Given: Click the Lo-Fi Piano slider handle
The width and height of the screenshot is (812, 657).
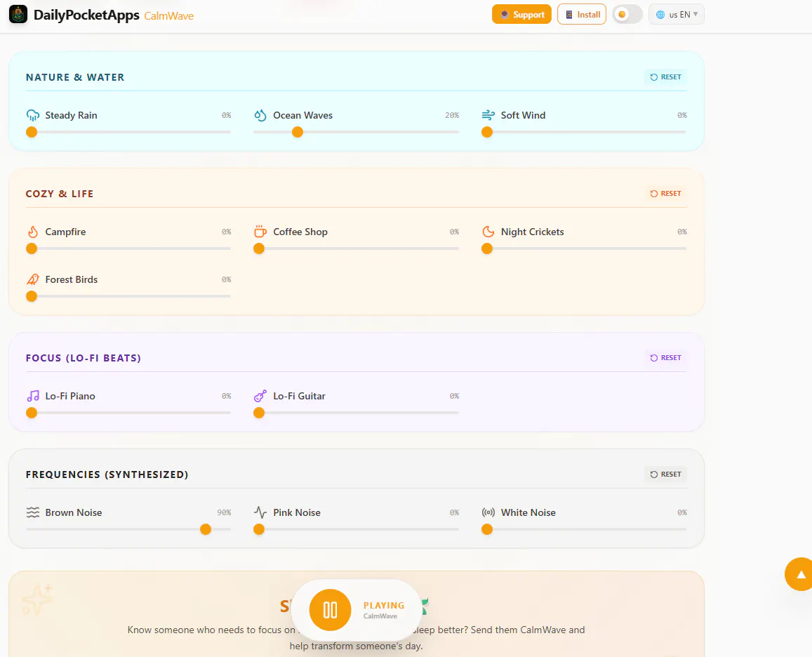Looking at the screenshot, I should click(x=32, y=413).
